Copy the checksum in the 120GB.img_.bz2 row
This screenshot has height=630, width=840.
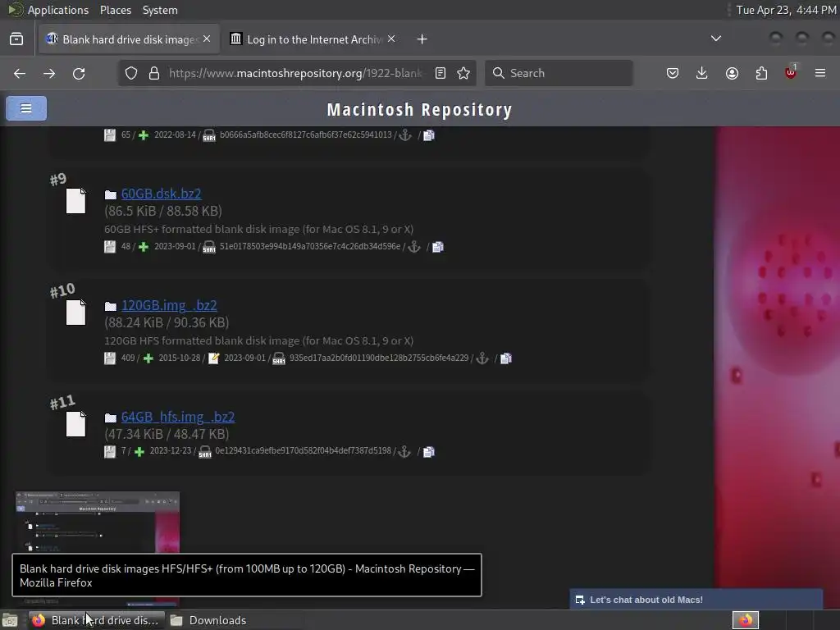(x=505, y=358)
